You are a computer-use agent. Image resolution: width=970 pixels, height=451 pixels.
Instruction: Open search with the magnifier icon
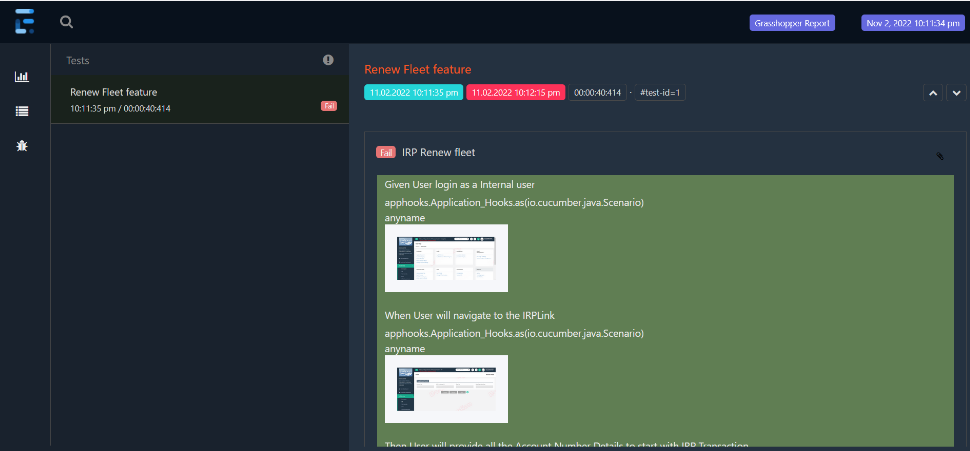[x=66, y=22]
